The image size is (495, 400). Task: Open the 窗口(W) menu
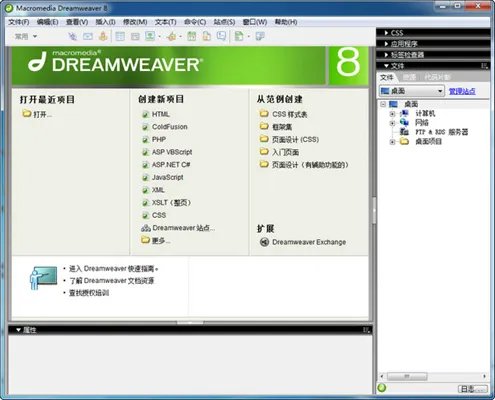(x=255, y=22)
